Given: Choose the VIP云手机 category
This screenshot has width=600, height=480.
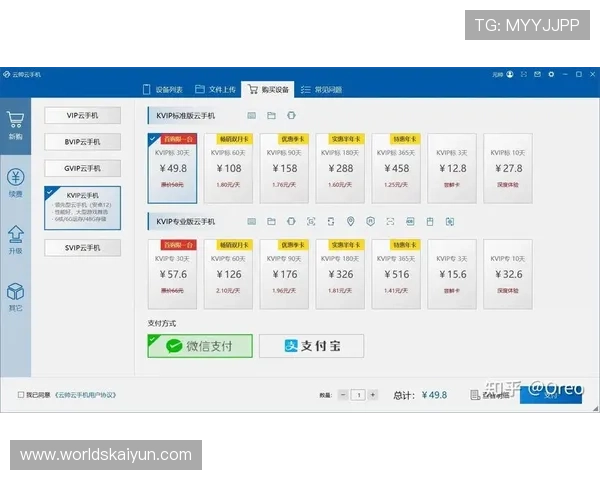Looking at the screenshot, I should point(83,115).
